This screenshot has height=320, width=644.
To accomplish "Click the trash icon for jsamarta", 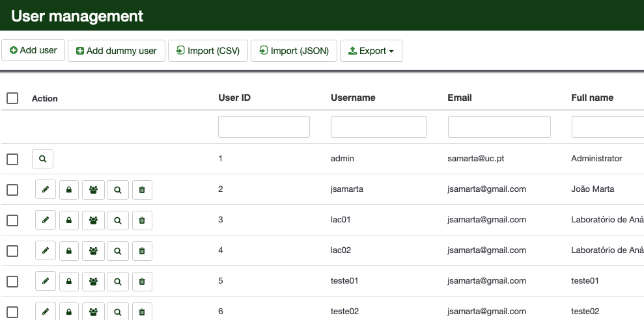I will click(142, 190).
